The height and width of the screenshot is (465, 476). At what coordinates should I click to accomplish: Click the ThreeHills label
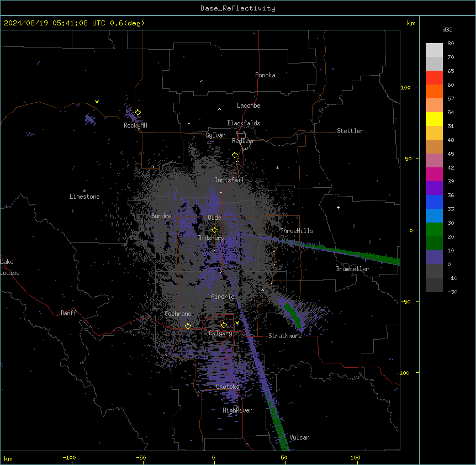pos(297,231)
